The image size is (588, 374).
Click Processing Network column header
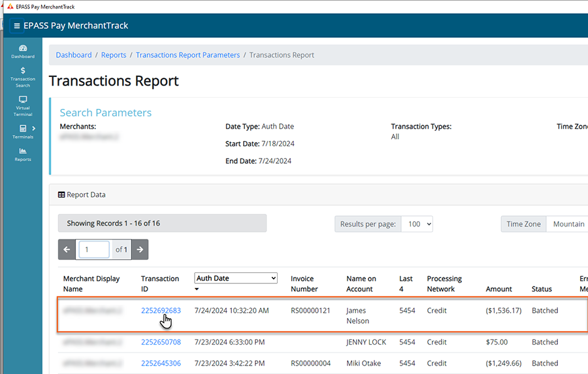click(x=444, y=284)
